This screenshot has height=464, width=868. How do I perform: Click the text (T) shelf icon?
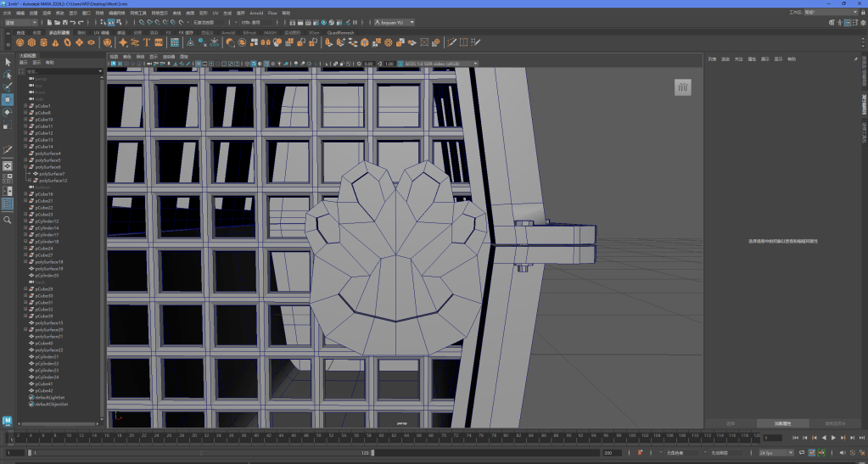147,42
